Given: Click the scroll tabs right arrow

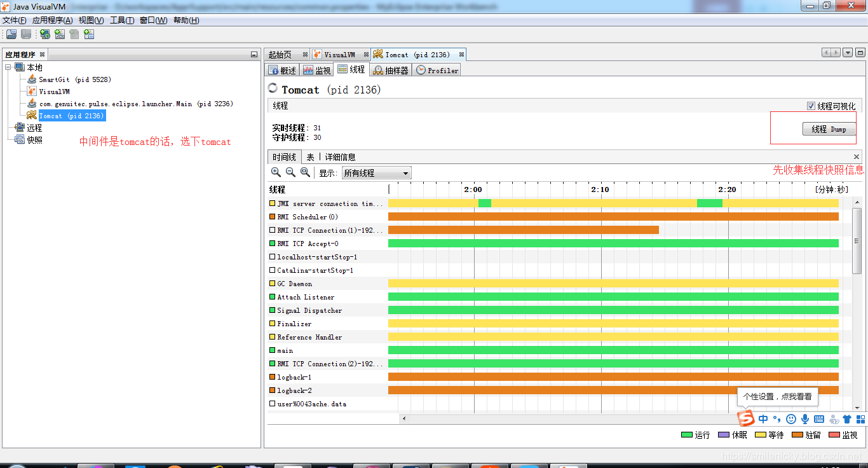Looking at the screenshot, I should (836, 53).
